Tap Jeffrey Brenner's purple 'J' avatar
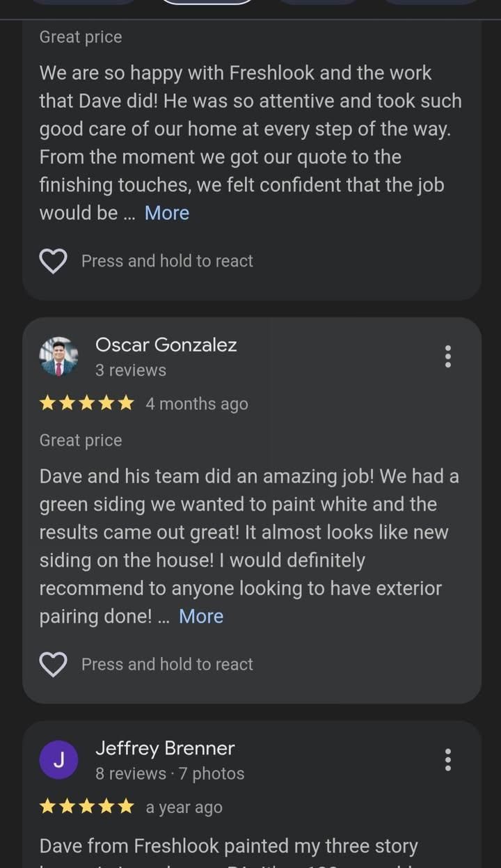 58,759
